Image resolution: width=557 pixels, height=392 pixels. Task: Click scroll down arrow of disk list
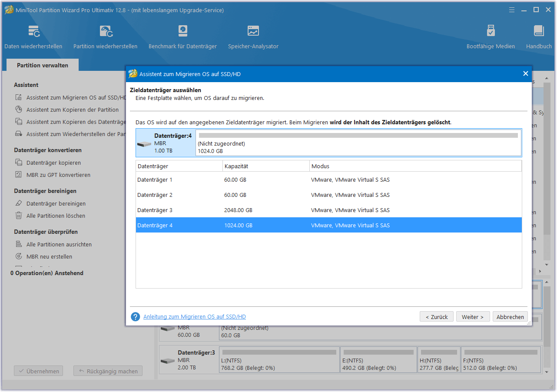click(x=547, y=265)
